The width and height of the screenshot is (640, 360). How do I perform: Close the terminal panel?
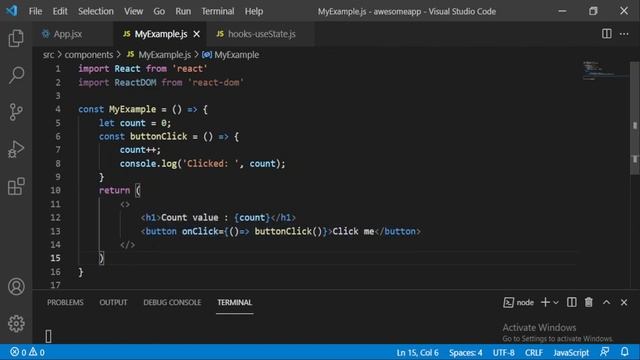coord(624,302)
